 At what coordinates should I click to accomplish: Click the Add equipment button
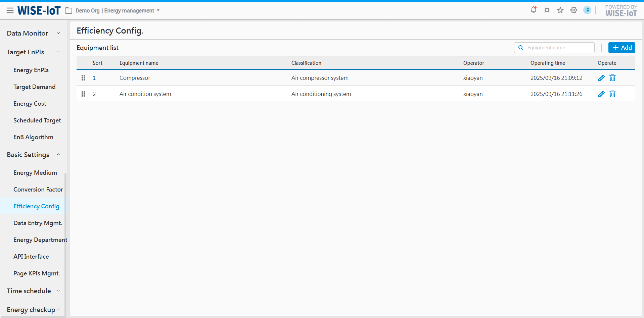622,48
